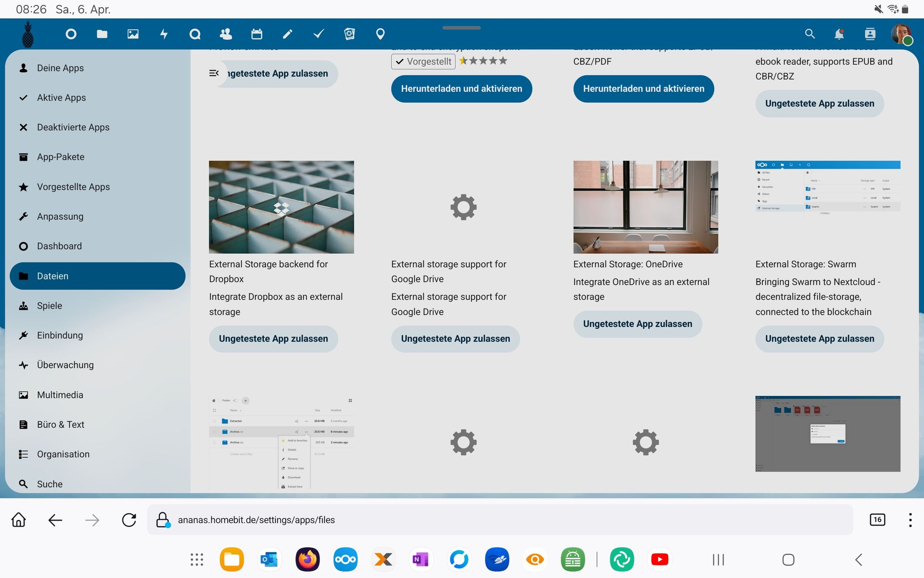Screen dimensions: 924x578
Task: Open the Dropbox app preview image
Action: (282, 207)
